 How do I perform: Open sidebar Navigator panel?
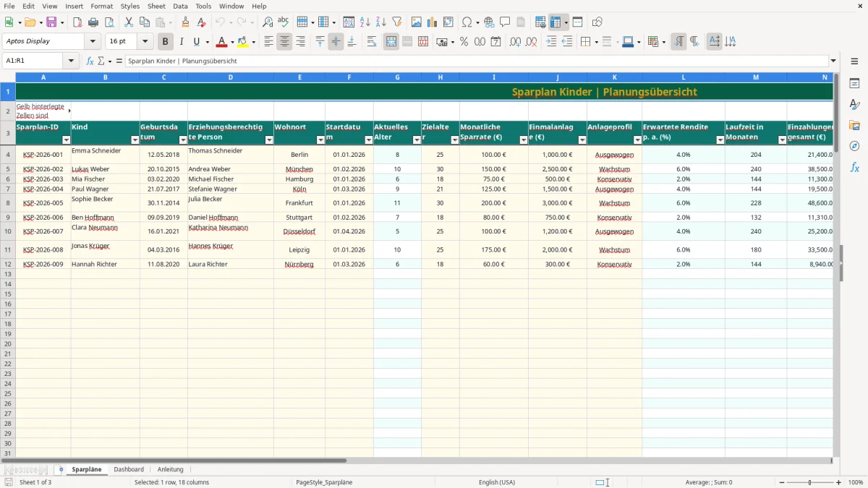point(854,146)
